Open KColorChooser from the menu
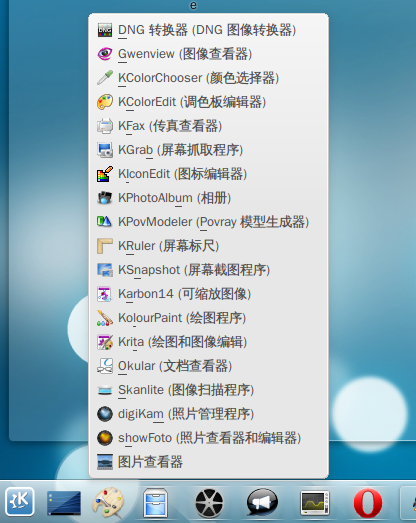Image resolution: width=416 pixels, height=523 pixels. click(209, 78)
